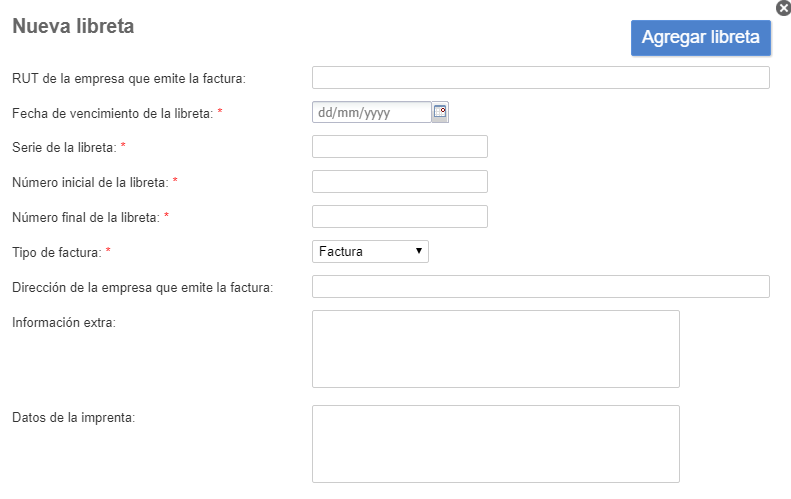Click the 'Número final de la libreta' label
791x499 pixels.
(85, 217)
